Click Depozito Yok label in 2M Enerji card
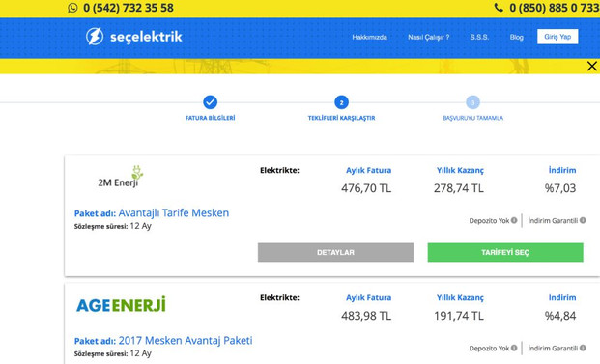This screenshot has height=364, width=600. click(489, 220)
